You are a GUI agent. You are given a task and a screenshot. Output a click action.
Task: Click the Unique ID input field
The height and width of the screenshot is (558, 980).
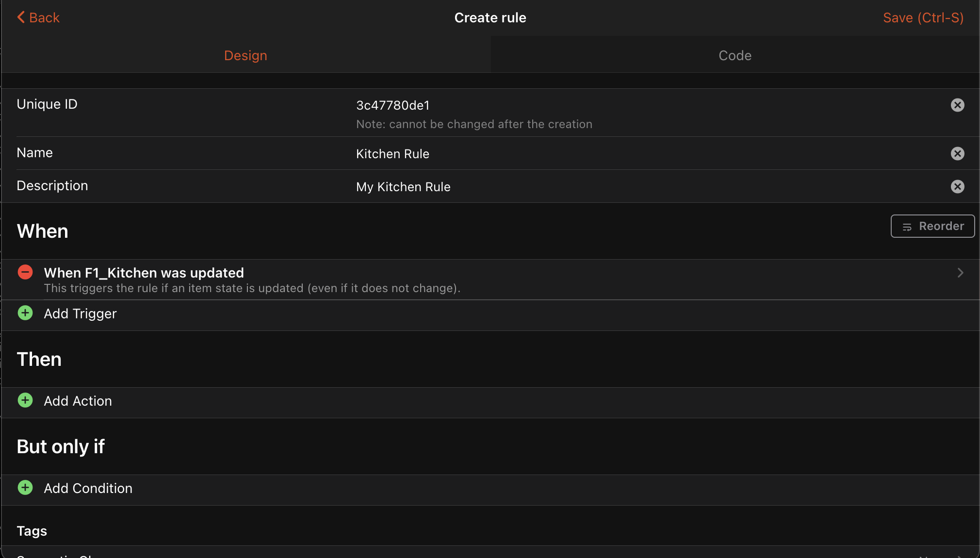[x=392, y=105]
